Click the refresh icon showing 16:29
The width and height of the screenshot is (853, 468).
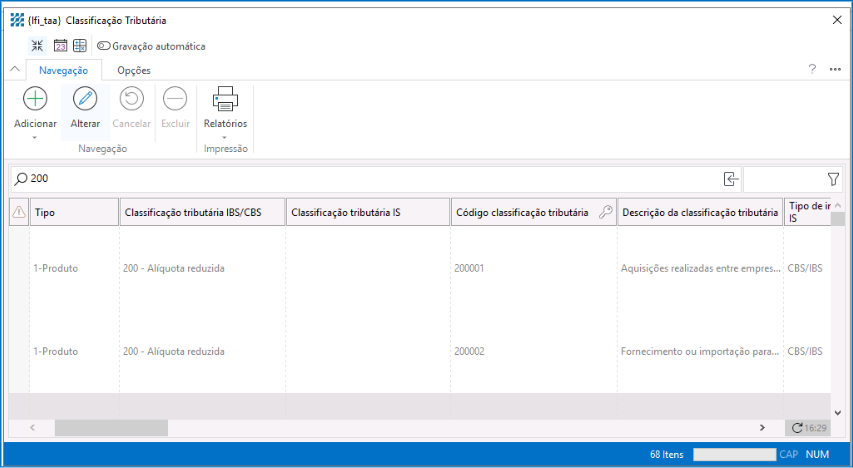pos(796,428)
